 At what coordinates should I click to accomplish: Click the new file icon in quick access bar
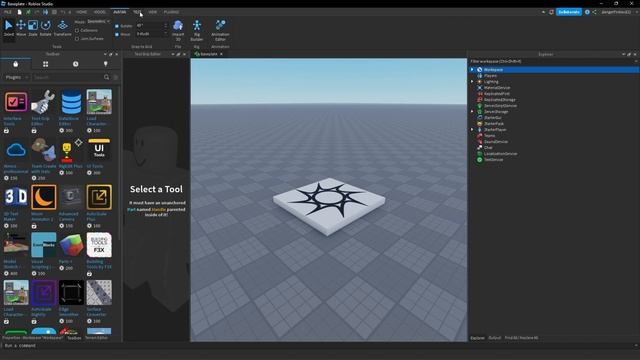(x=19, y=12)
